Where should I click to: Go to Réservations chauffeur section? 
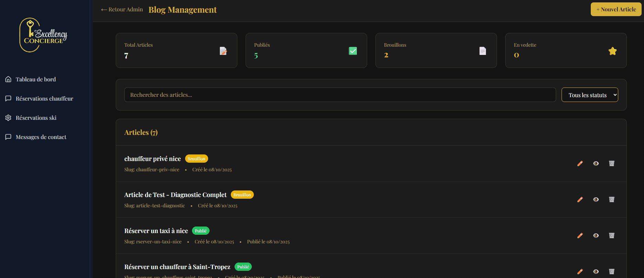tap(44, 99)
